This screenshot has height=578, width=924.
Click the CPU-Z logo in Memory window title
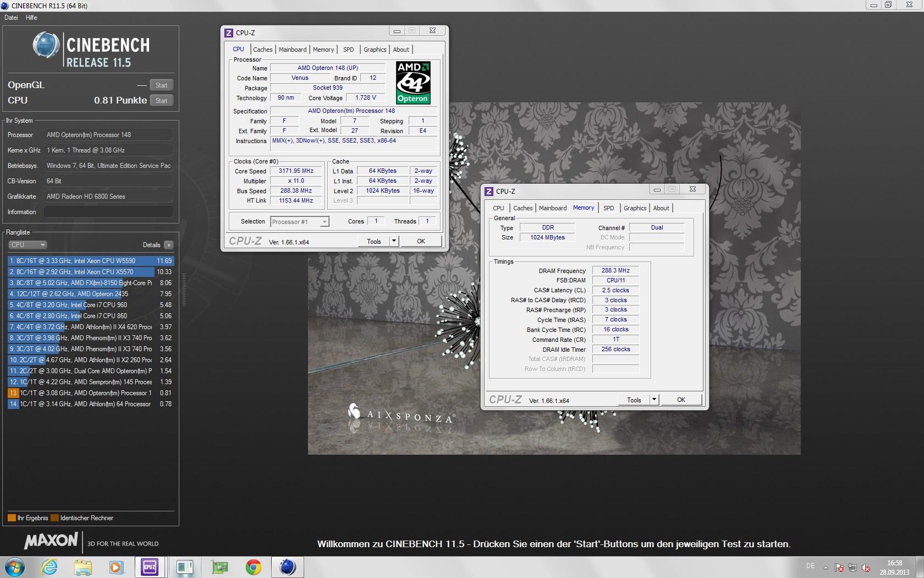[489, 192]
